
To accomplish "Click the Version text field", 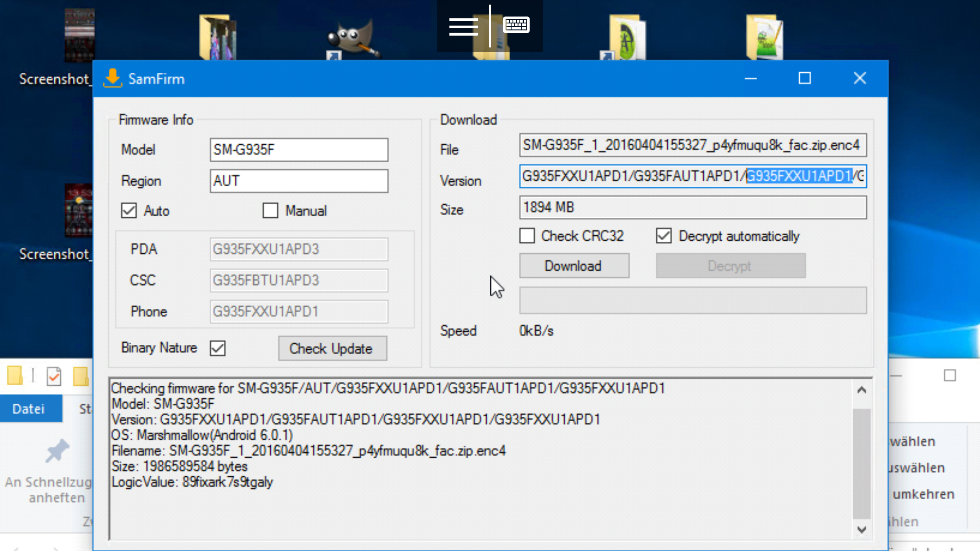I will tap(693, 176).
